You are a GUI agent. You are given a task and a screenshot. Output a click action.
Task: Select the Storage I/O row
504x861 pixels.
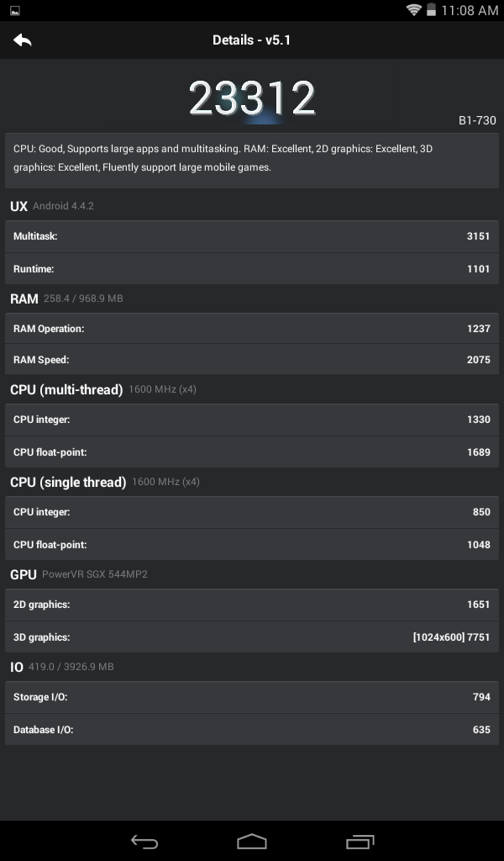pyautogui.click(x=252, y=697)
